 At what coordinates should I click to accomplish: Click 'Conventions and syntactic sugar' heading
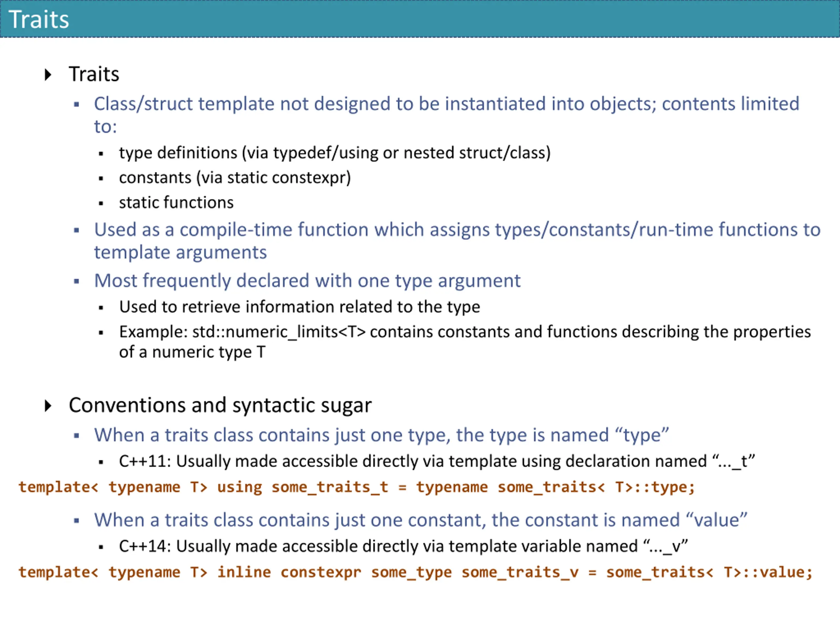(220, 405)
